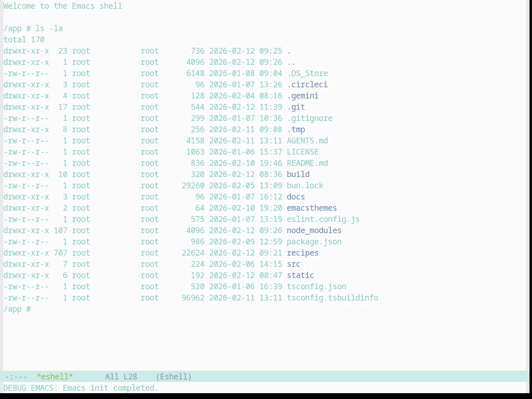Click the 'total 170' output line
The height and width of the screenshot is (399, 532).
24,40
